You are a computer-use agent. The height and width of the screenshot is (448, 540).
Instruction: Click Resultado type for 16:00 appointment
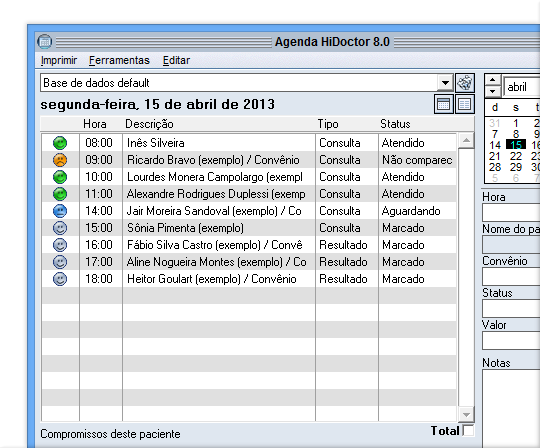(343, 245)
